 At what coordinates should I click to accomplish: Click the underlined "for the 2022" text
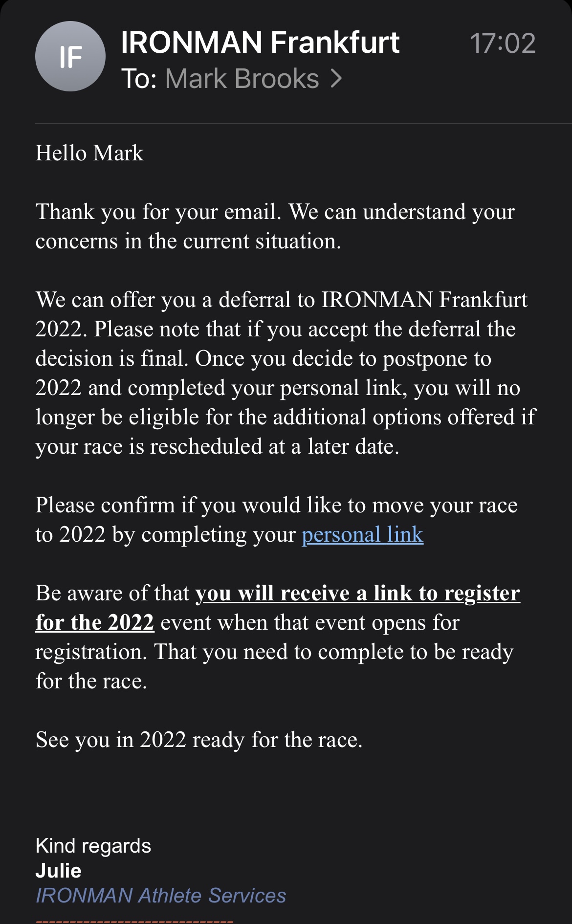coord(95,622)
